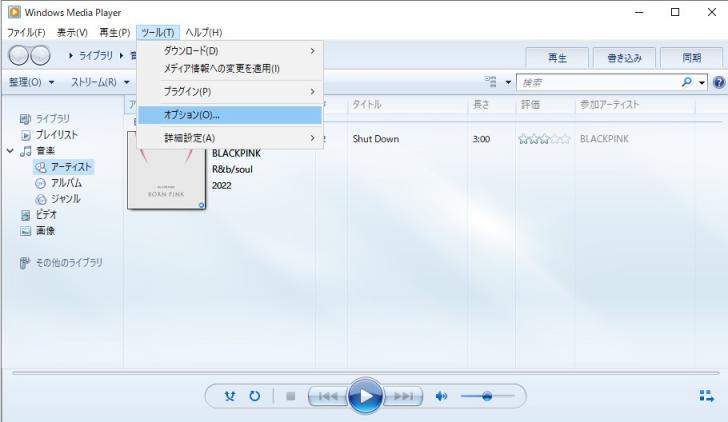Click the search magnifier icon
Viewport: 728px width, 422px height.
[x=687, y=82]
